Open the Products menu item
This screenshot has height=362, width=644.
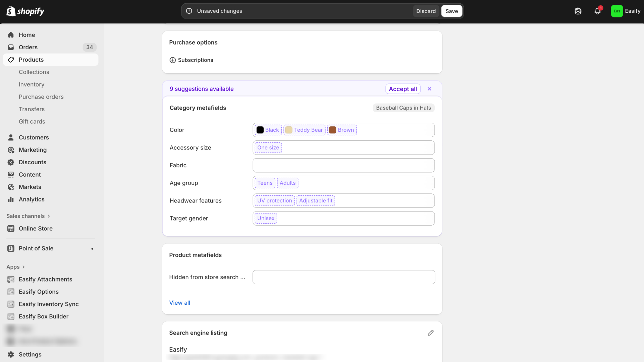tap(51, 60)
